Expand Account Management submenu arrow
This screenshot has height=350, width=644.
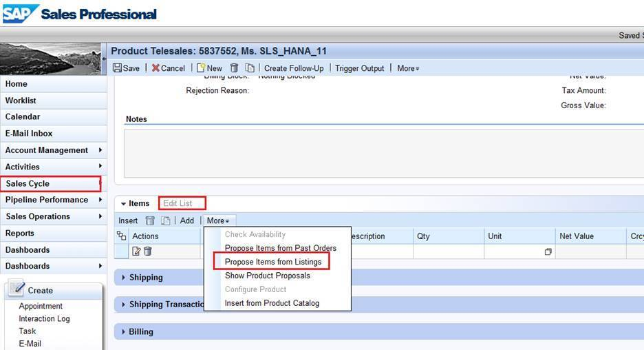100,150
